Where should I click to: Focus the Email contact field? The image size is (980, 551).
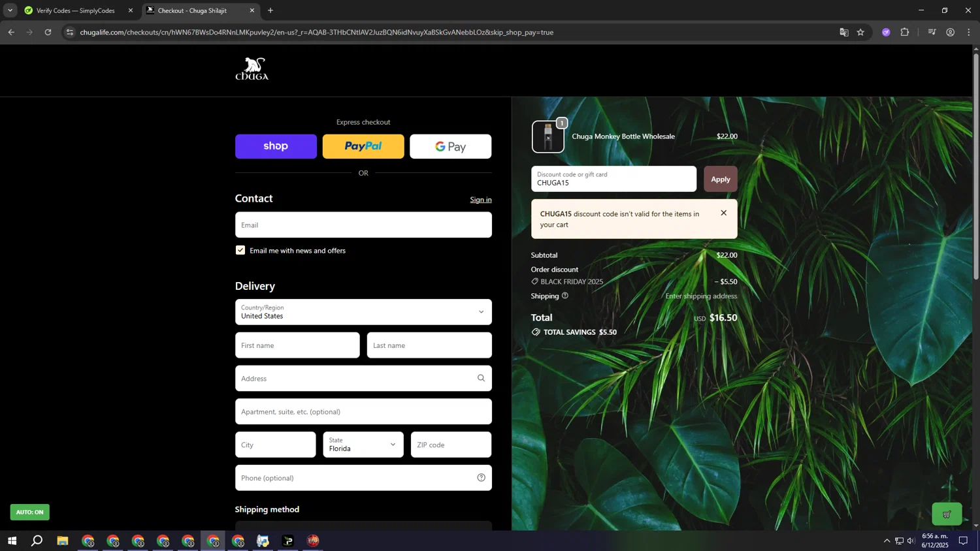pyautogui.click(x=363, y=225)
